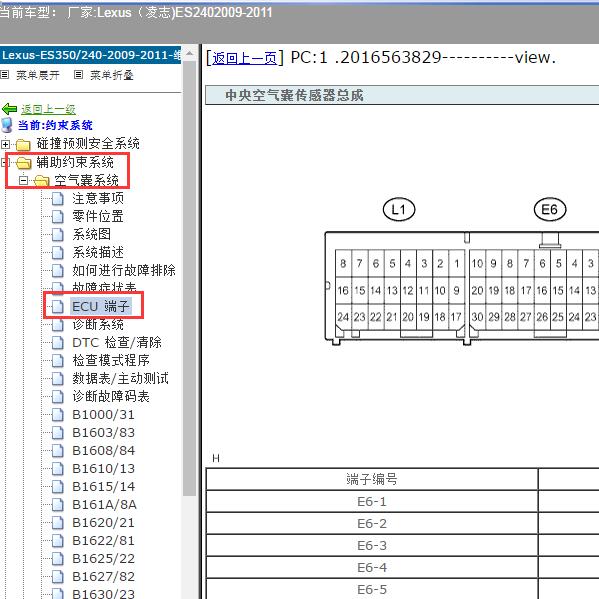The width and height of the screenshot is (599, 599).
Task: Click the 返回上一级 link
Action: point(48,109)
